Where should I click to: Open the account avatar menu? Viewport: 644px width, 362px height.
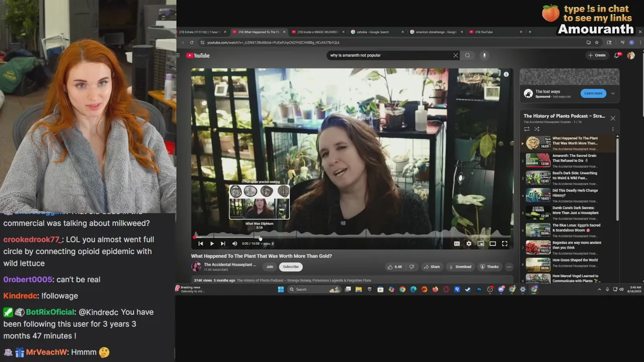point(631,55)
